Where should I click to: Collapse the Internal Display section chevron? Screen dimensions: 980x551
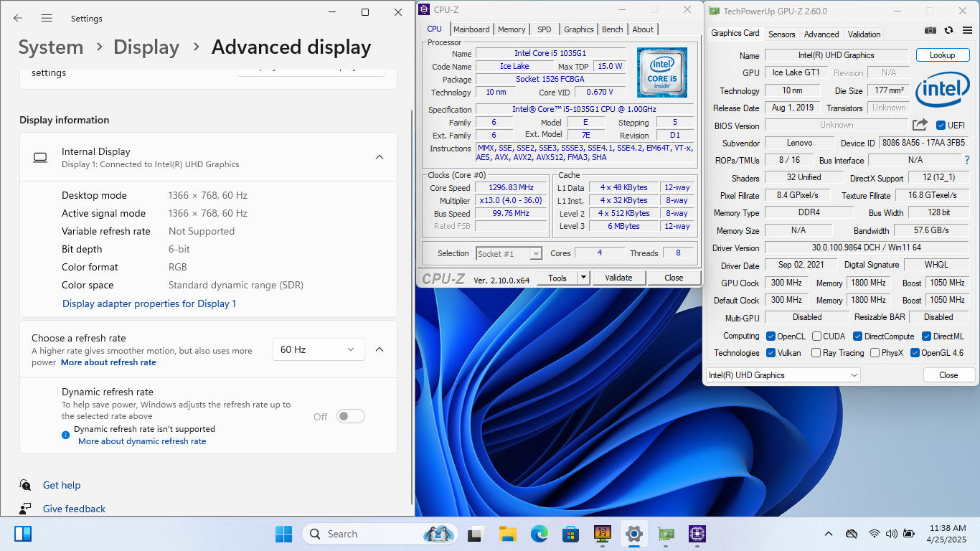[x=380, y=157]
